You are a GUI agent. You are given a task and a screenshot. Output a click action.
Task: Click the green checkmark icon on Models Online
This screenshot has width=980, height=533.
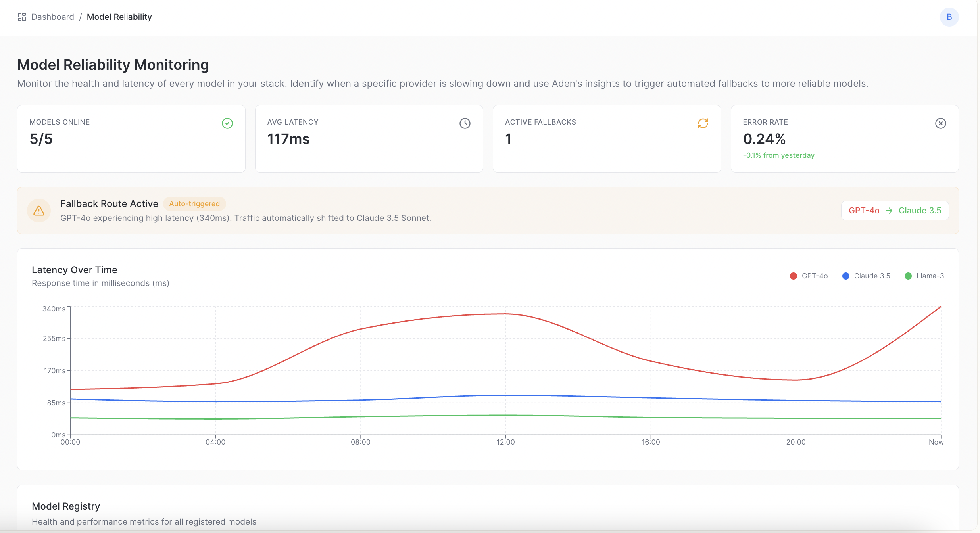coord(227,123)
